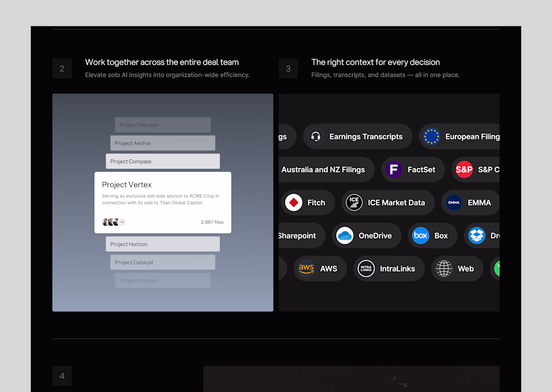
Task: Click the European Filings EU flag icon
Action: click(431, 136)
